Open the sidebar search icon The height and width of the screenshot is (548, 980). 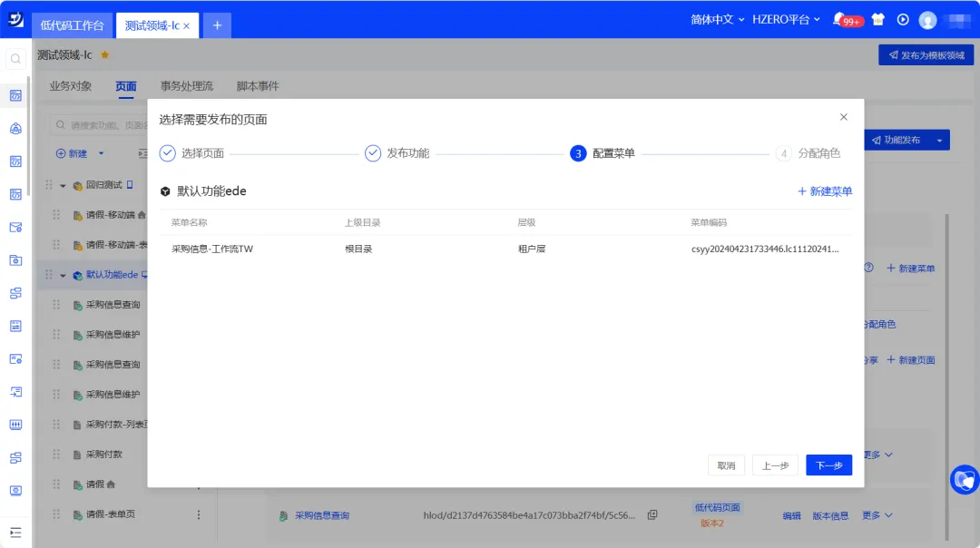coord(15,59)
